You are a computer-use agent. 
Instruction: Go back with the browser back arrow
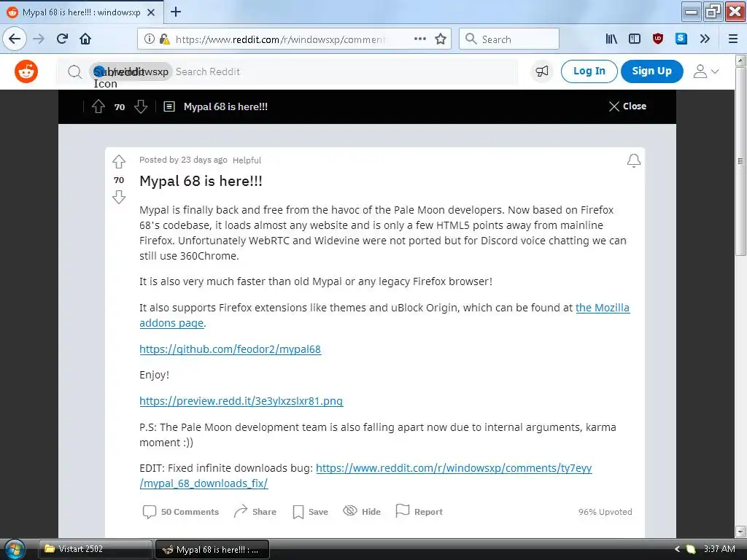pyautogui.click(x=15, y=39)
